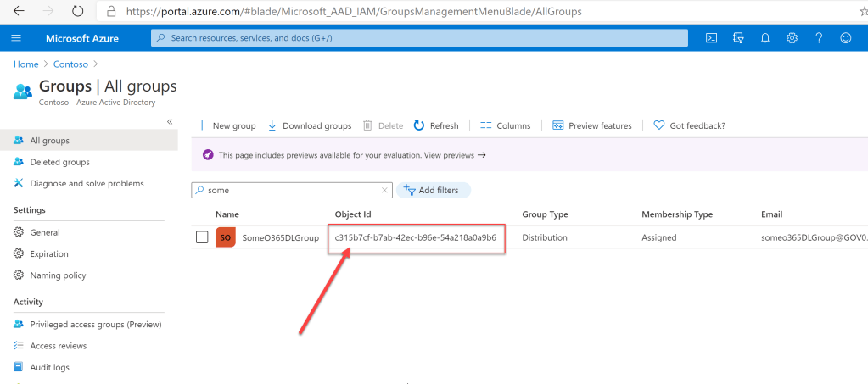Collapse the left sidebar with double chevron
This screenshot has width=868, height=384.
coord(169,122)
